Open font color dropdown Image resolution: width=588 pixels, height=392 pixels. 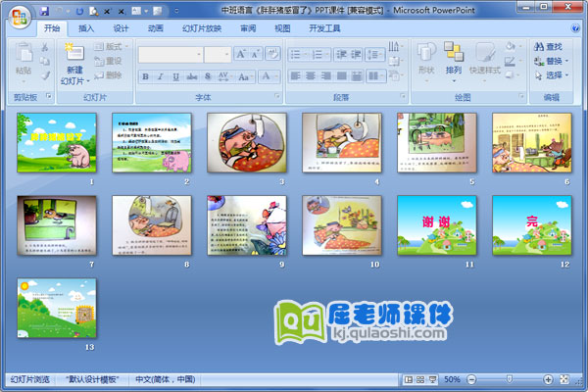[269, 76]
